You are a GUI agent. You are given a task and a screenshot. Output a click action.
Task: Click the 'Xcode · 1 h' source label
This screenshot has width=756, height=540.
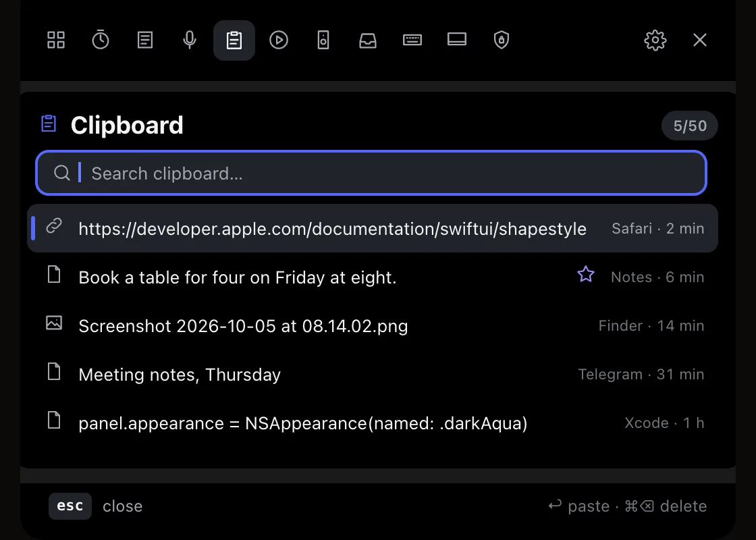664,423
